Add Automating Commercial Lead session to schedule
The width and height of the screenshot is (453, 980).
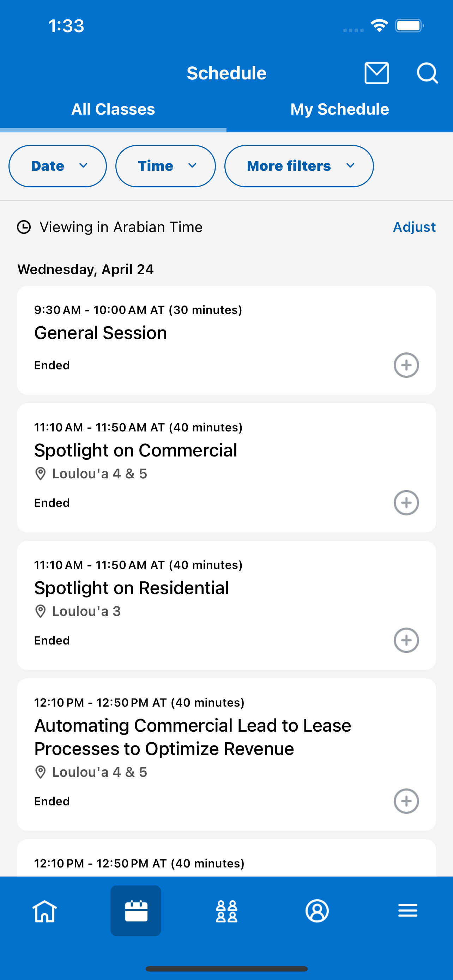[x=406, y=801]
